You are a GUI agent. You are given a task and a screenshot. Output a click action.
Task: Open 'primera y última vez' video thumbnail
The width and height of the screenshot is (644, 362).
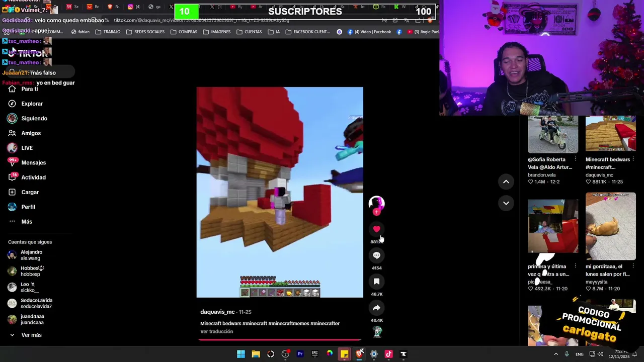553,226
